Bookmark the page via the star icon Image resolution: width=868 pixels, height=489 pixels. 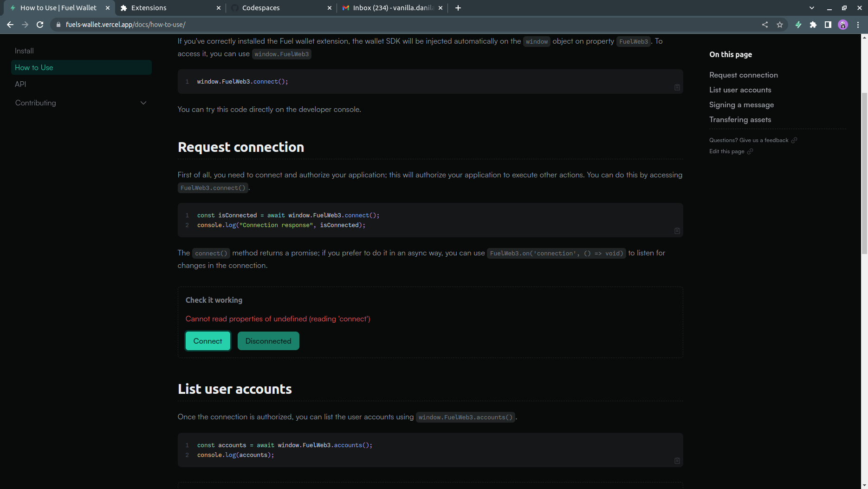[780, 25]
